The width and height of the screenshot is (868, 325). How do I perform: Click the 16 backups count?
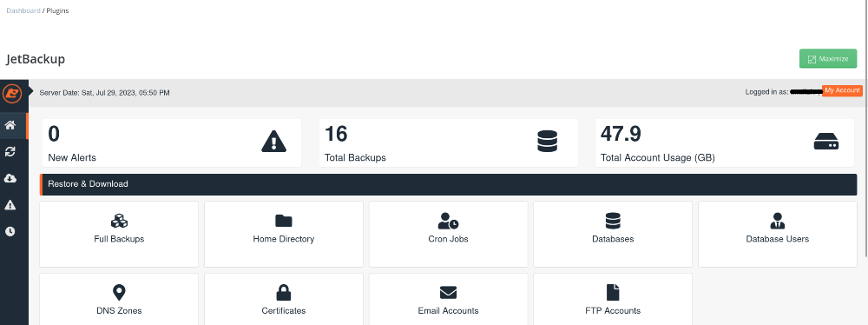(x=336, y=134)
